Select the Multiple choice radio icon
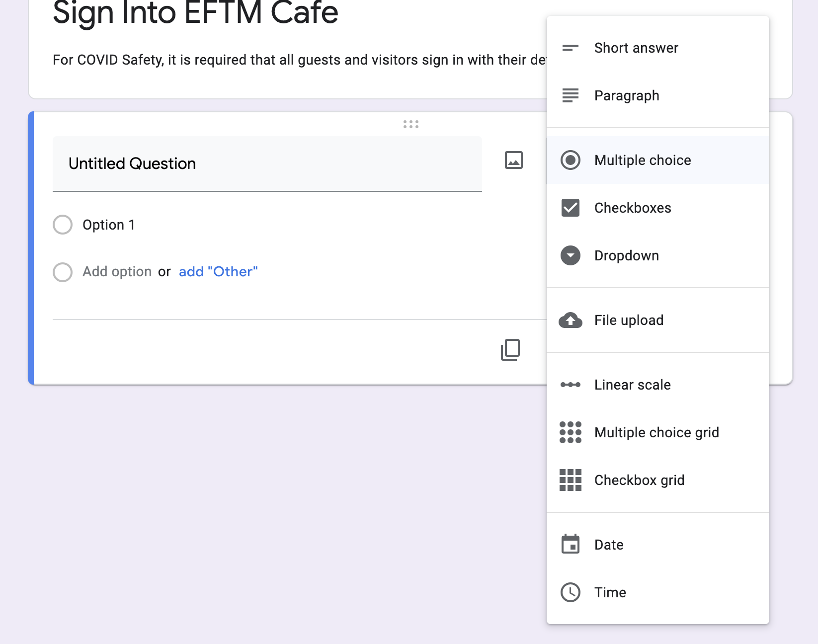 coord(571,160)
